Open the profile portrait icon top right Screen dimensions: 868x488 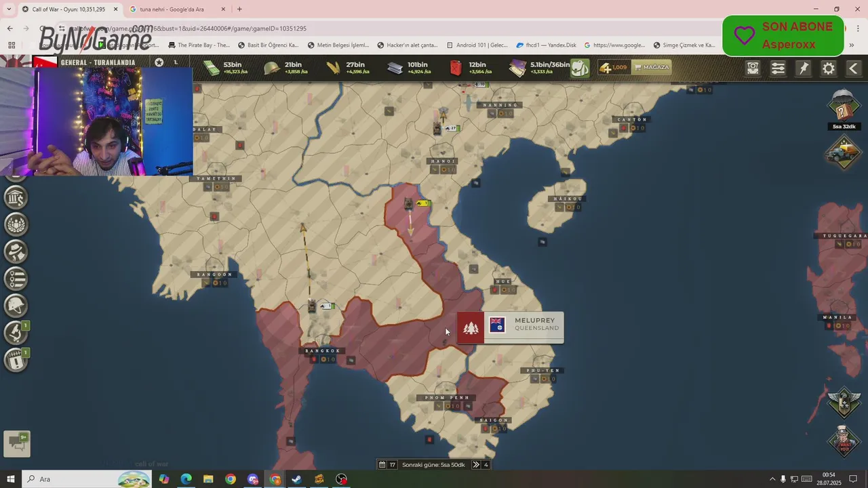coord(753,68)
